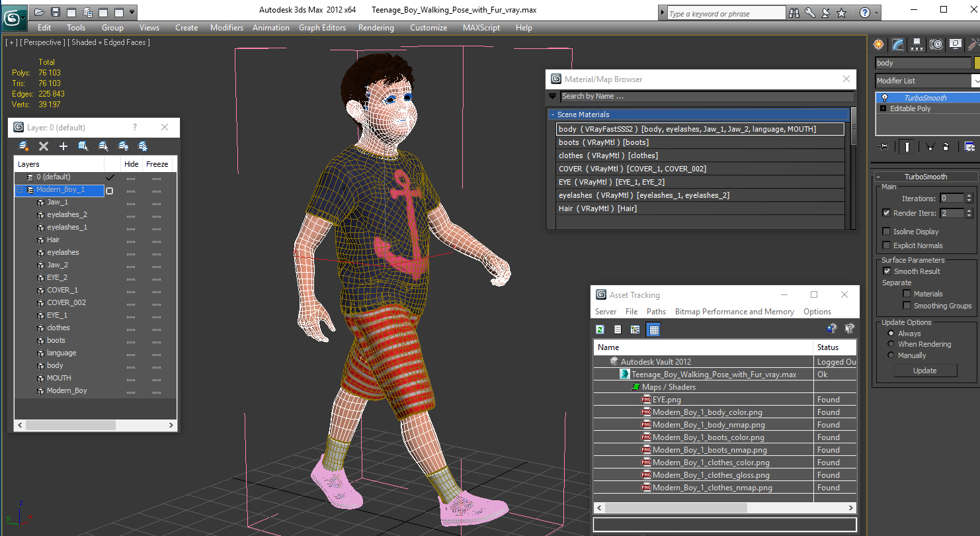Open the Modifiers menu
Image resolution: width=980 pixels, height=536 pixels.
pos(227,28)
